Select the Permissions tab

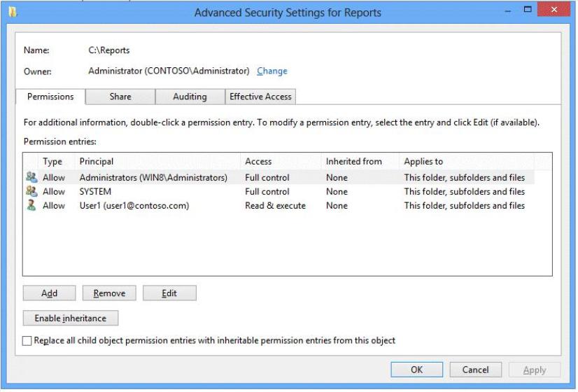pos(50,97)
